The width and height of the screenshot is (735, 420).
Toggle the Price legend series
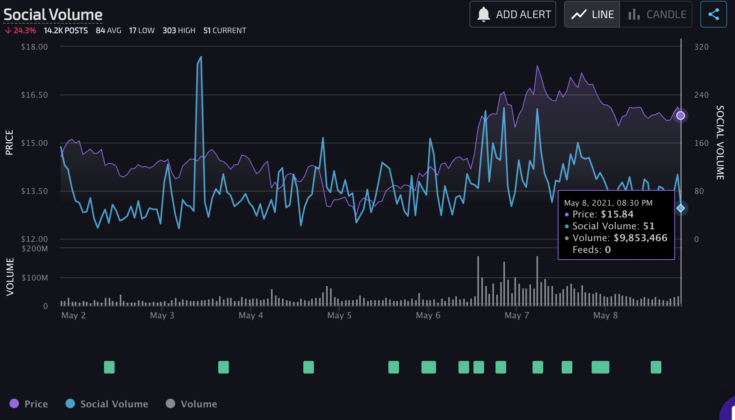point(29,404)
